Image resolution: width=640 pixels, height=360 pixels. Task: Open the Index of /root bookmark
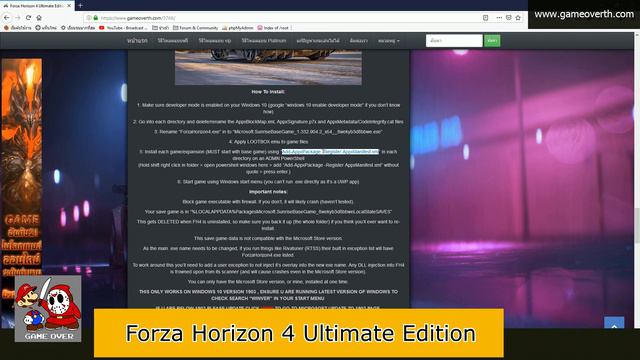coord(273,28)
